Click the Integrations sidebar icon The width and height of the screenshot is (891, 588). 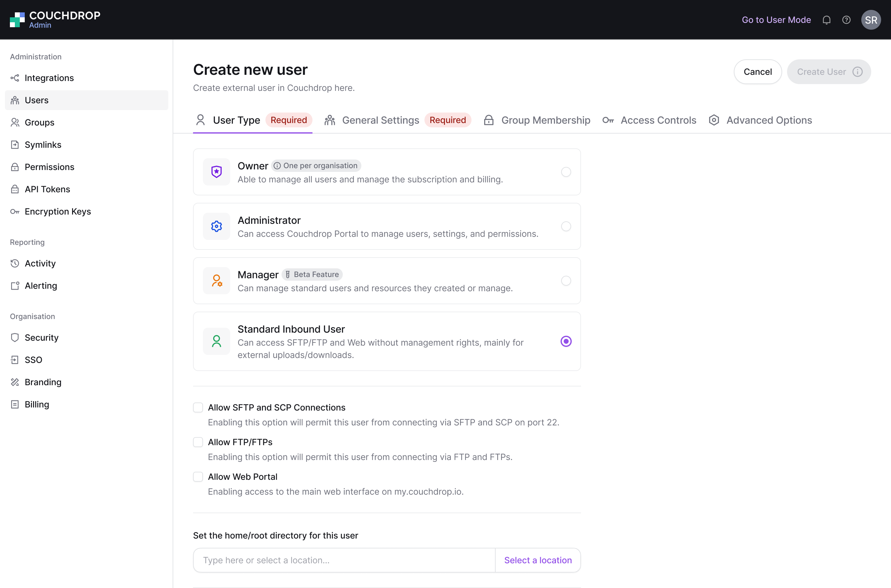pyautogui.click(x=15, y=78)
